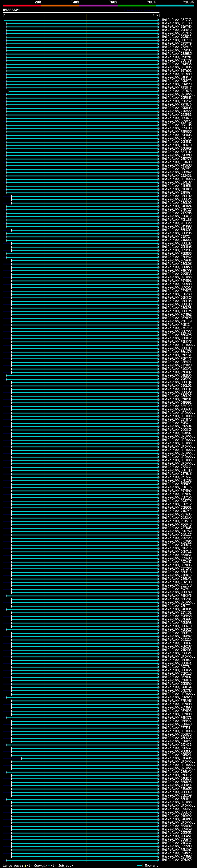Select hit UniRef100_A7NXZ2
The height and width of the screenshot is (868, 197).
click(x=177, y=111)
